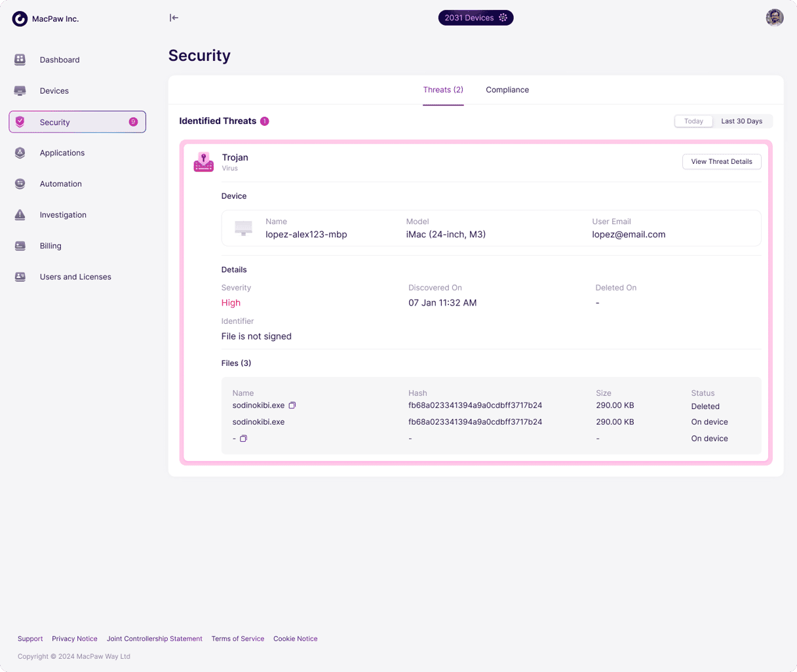Go to Applications in sidebar

(62, 153)
